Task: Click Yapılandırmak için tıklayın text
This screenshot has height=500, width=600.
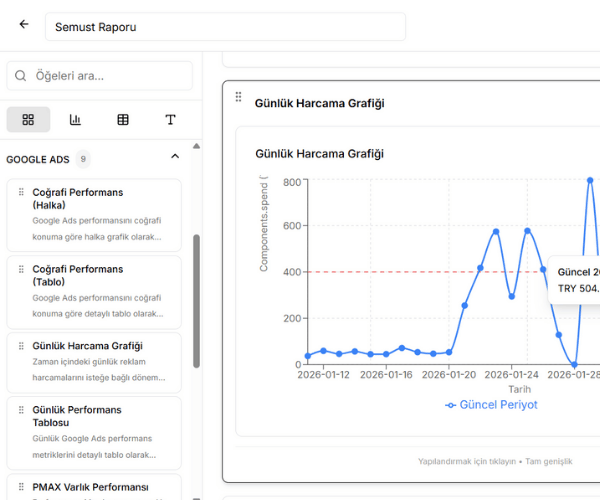Action: point(467,461)
